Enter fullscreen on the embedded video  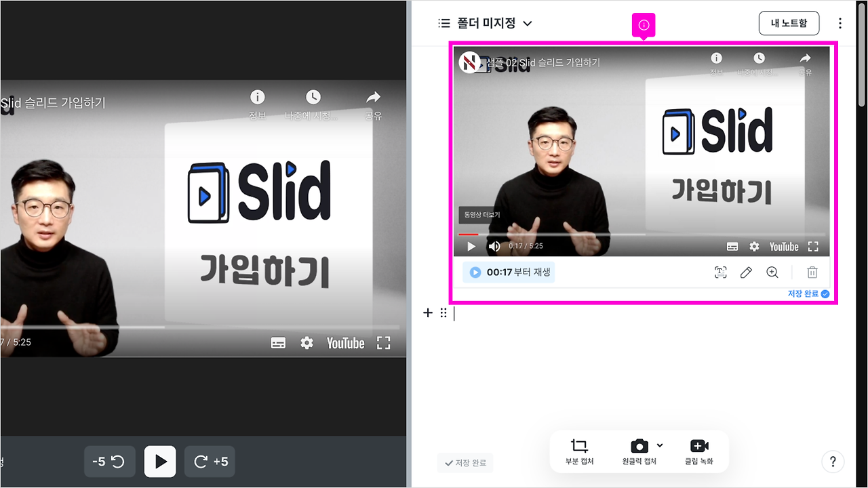tap(813, 246)
